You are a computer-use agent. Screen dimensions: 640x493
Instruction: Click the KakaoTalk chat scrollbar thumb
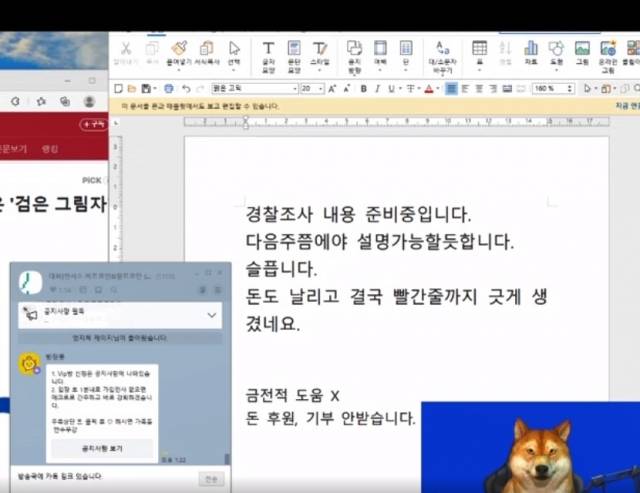point(227,459)
